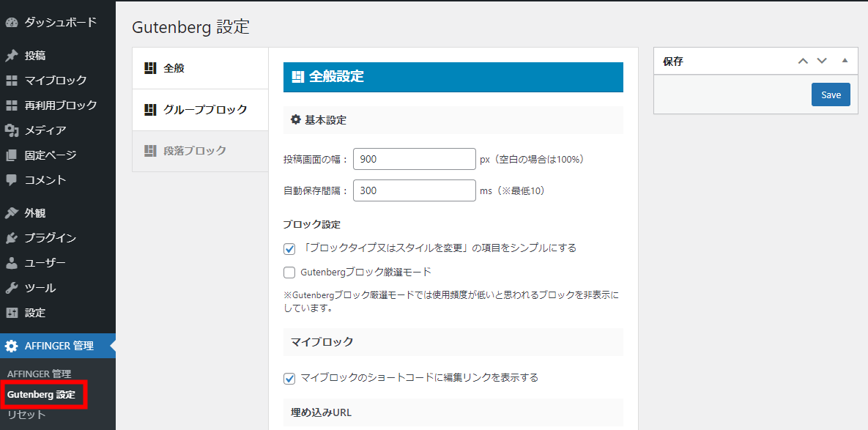Open the リセット submenu link
This screenshot has height=430, width=868.
coord(26,415)
